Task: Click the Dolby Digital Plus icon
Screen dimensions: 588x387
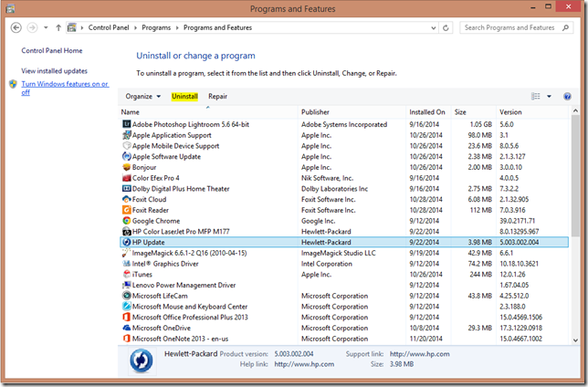Action: coord(127,189)
